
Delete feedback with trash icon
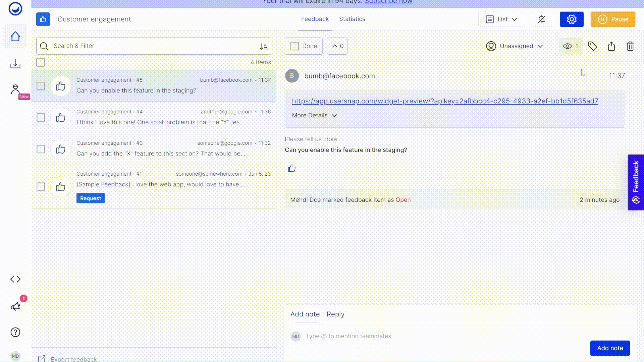click(x=630, y=46)
